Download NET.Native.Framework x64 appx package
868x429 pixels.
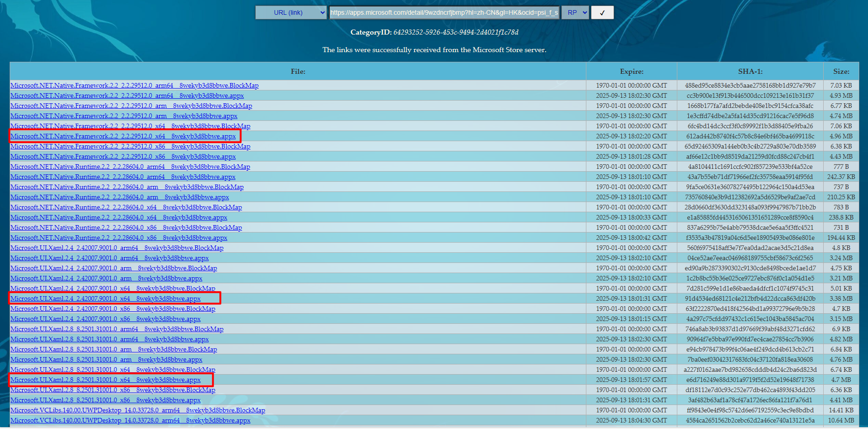coord(123,136)
